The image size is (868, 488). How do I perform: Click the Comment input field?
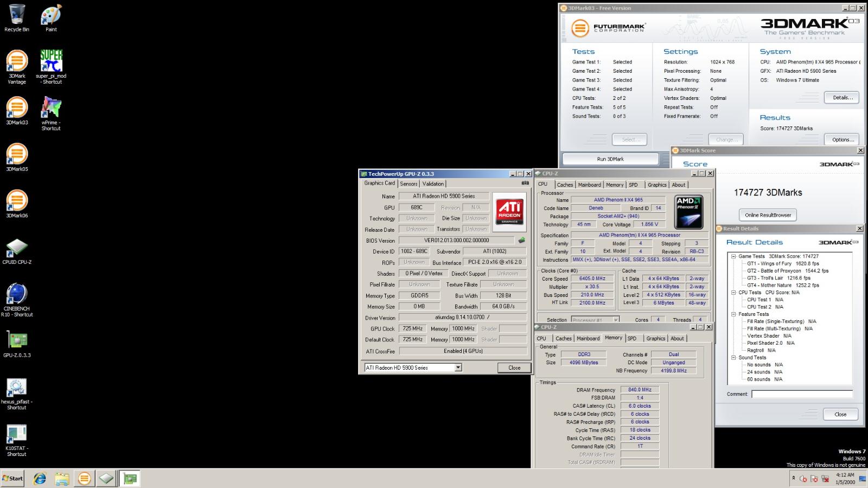coord(802,394)
